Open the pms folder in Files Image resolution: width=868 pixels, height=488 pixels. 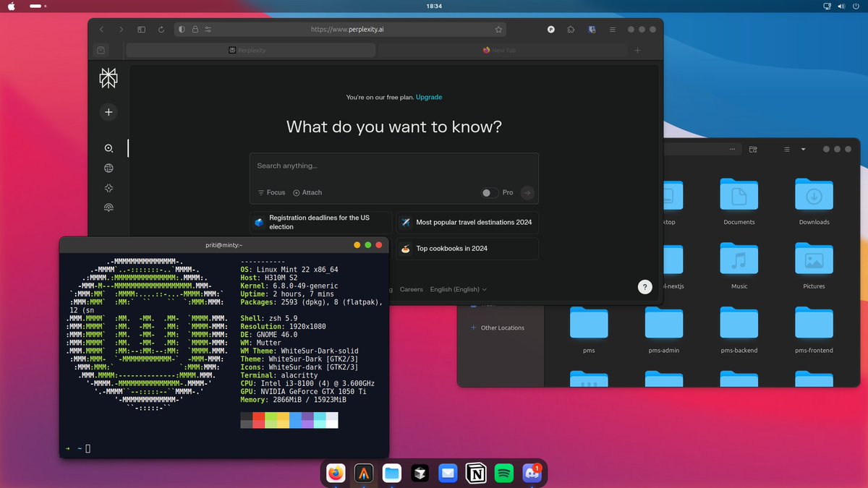[x=589, y=330]
